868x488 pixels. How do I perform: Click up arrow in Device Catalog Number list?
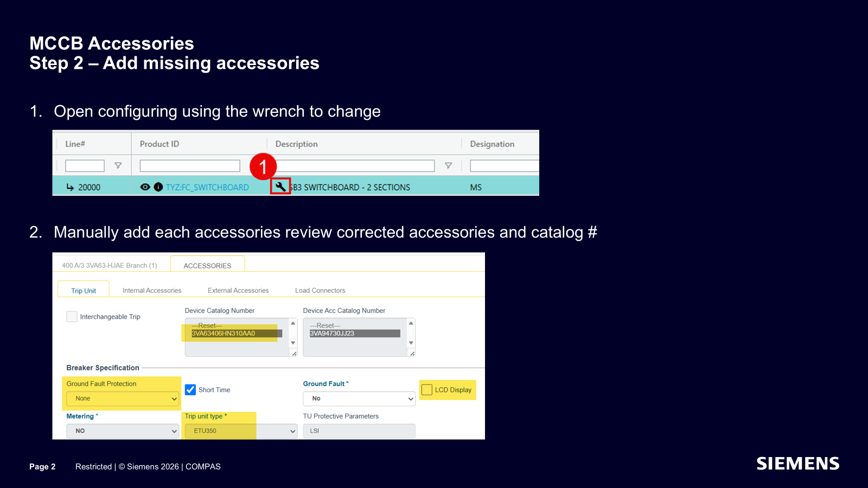[x=293, y=323]
